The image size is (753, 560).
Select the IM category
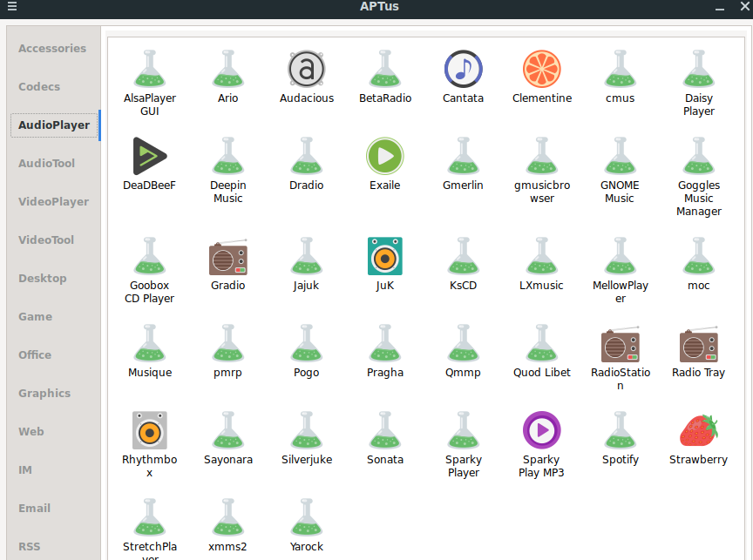pos(25,470)
